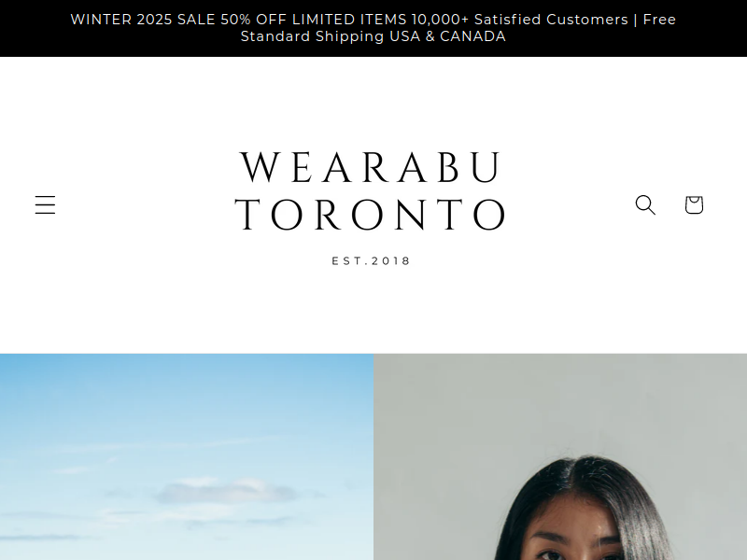
Task: Click the 10,000+ Satisfied Customers text
Action: (x=520, y=20)
